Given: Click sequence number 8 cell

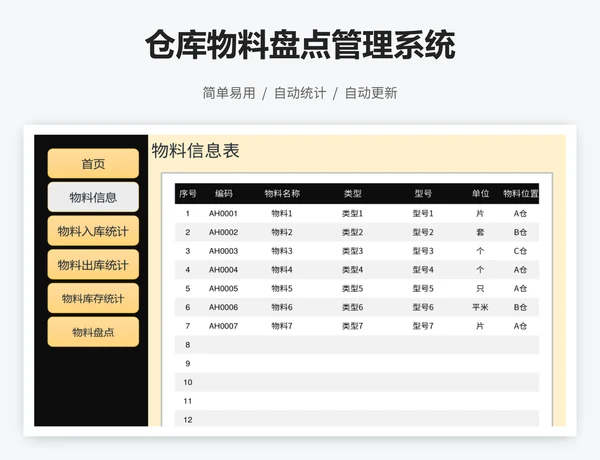Looking at the screenshot, I should pyautogui.click(x=188, y=345).
